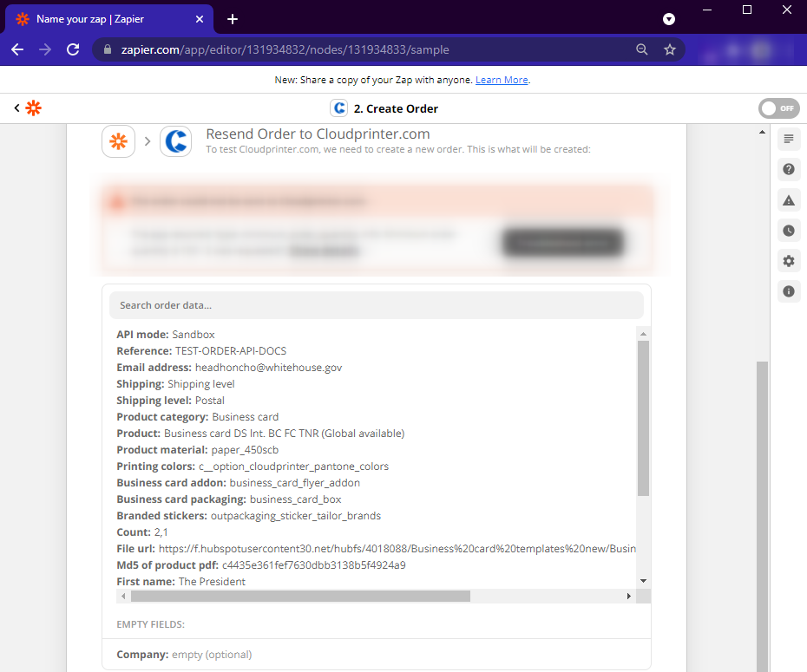Image resolution: width=807 pixels, height=672 pixels.
Task: Click the horizontal scroll left arrow
Action: pos(123,596)
